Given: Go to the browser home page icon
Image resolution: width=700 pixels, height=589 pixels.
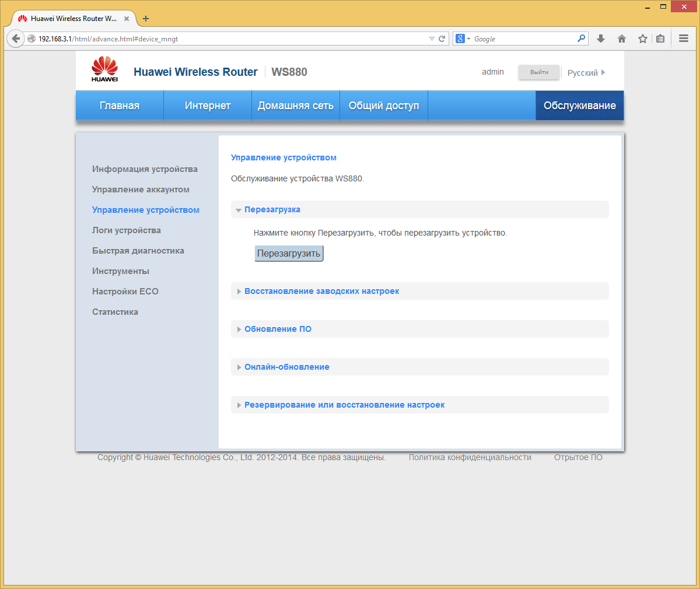Looking at the screenshot, I should pos(622,39).
